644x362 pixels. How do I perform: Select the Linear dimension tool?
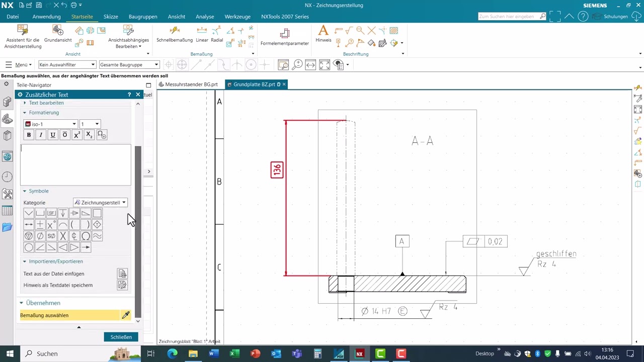pos(202,34)
